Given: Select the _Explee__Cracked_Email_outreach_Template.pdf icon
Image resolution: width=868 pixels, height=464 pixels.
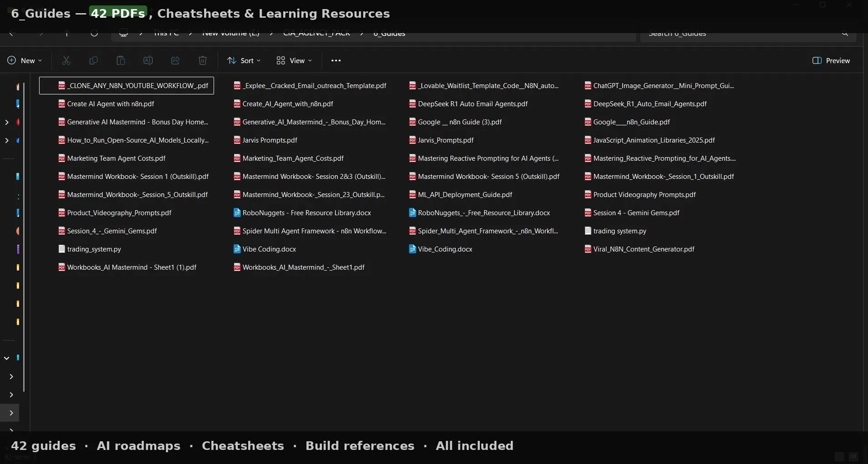Looking at the screenshot, I should 237,85.
